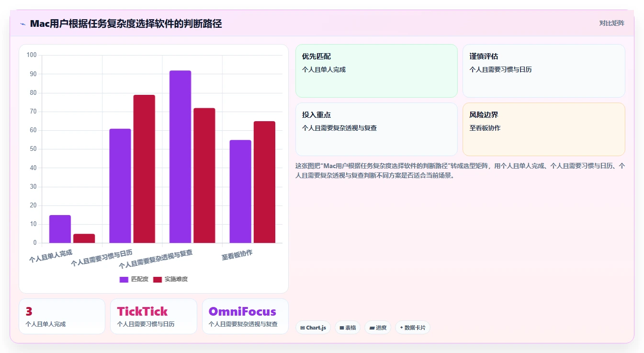Image resolution: width=644 pixels, height=353 pixels.
Task: Click red bar for 个人且需要复杂透视与复查
Action: coord(204,175)
